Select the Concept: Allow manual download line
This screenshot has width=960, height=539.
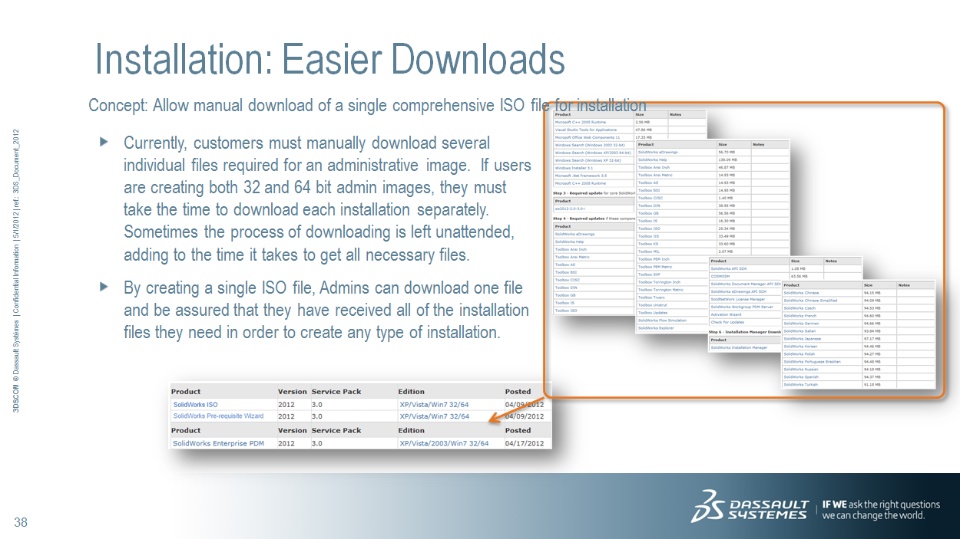point(367,105)
